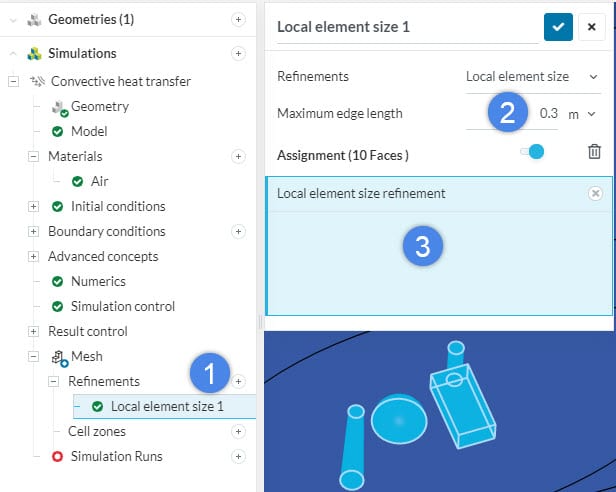616x492 pixels.
Task: Click the Initial conditions label
Action: pyautogui.click(x=118, y=206)
